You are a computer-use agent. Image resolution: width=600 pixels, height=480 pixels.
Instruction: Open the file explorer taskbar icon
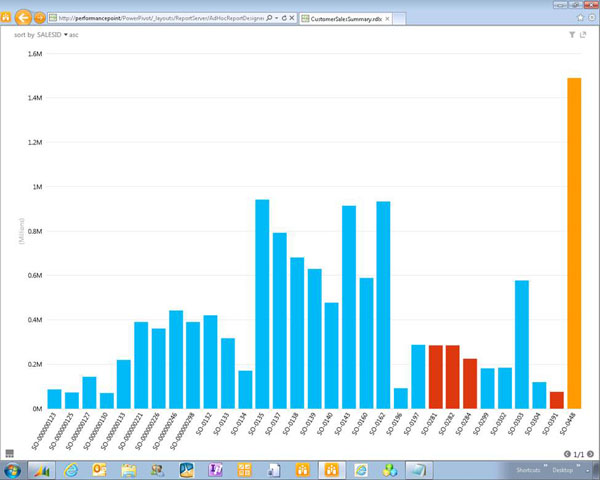tap(129, 470)
